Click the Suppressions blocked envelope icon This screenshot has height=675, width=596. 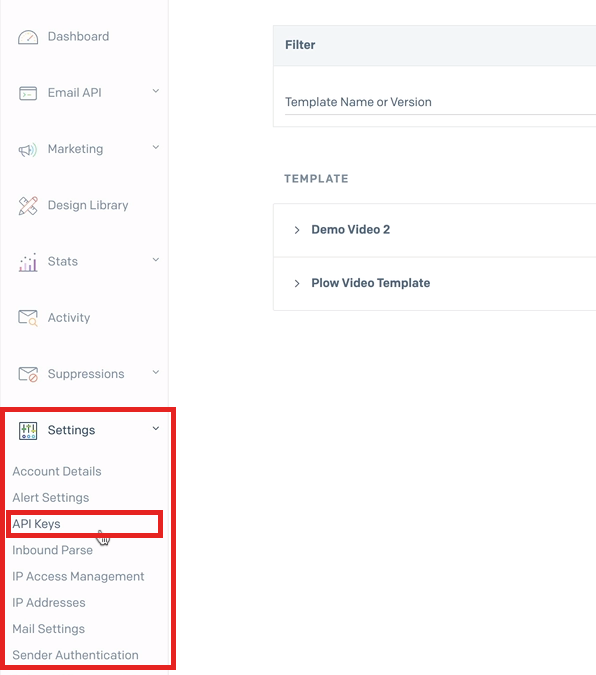(28, 374)
